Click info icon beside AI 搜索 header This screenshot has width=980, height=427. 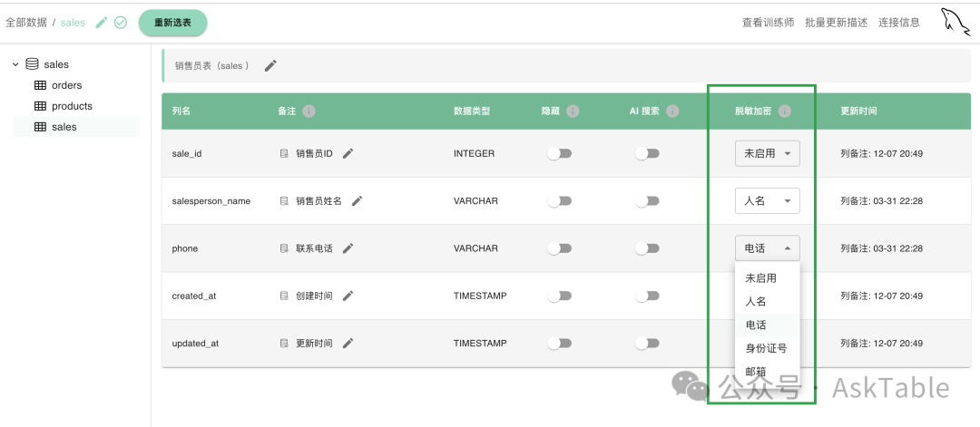(x=672, y=112)
